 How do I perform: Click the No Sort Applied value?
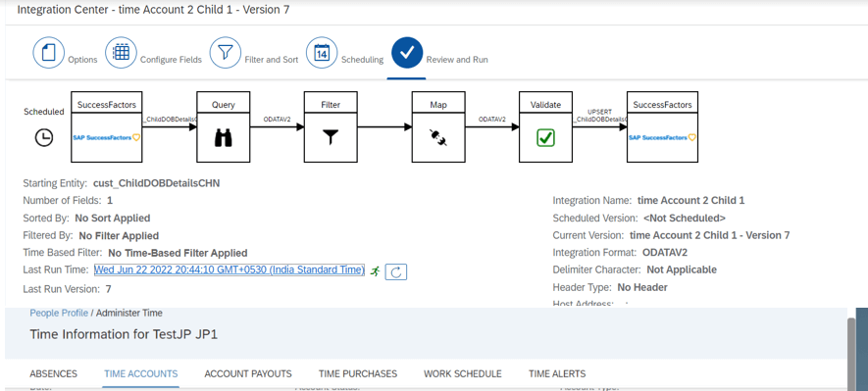[x=113, y=218]
